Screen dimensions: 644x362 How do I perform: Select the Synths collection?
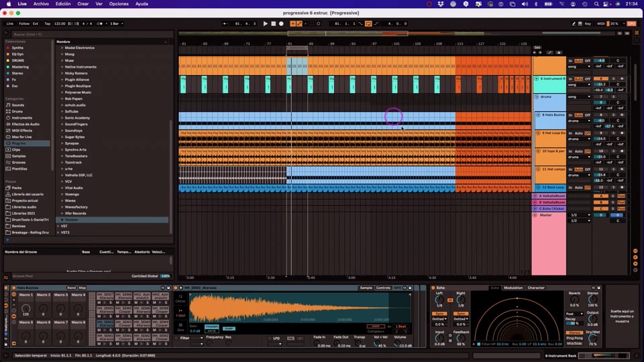point(17,48)
